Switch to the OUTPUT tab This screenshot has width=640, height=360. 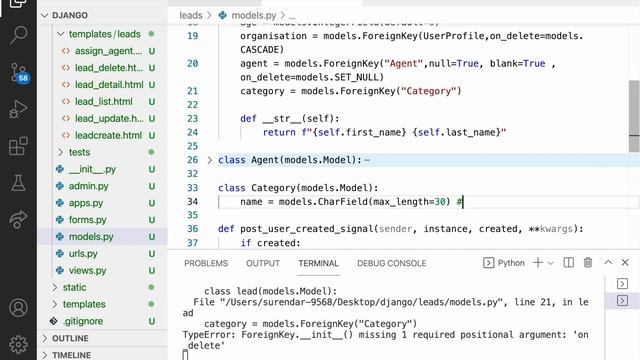tap(263, 263)
